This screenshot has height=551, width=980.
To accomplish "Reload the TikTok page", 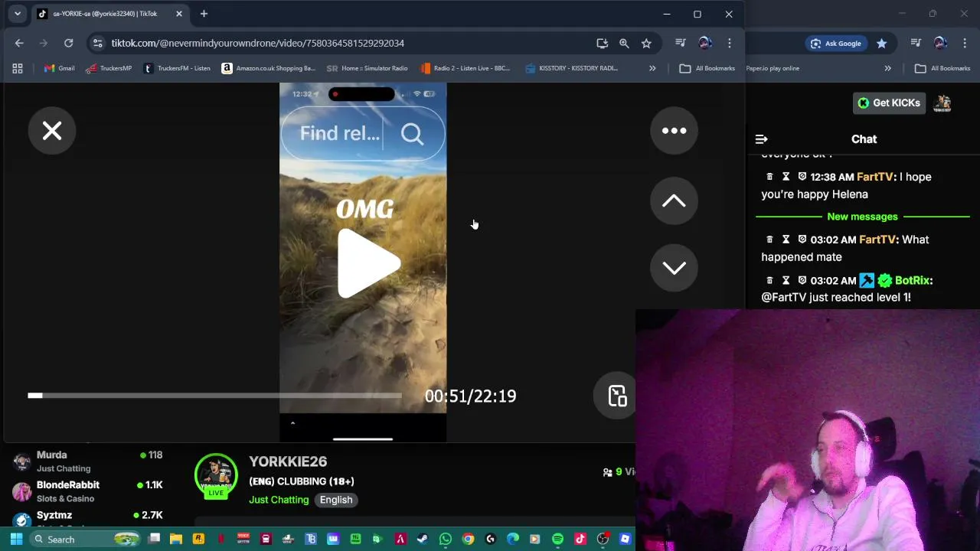I will (68, 43).
